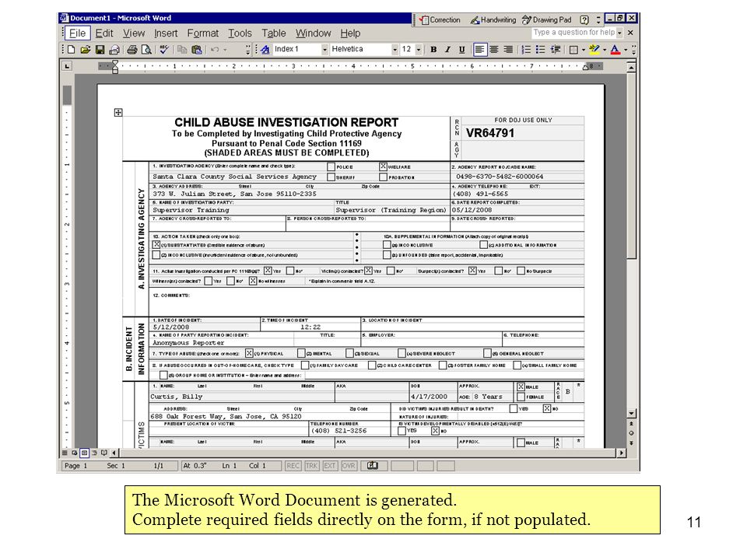The image size is (747, 560).
Task: Open the Edit menu
Action: [x=104, y=33]
